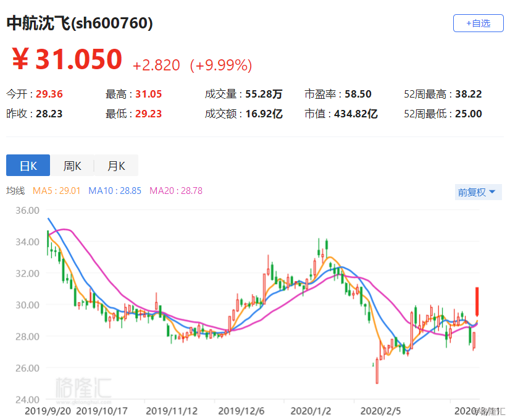This screenshot has width=510, height=420.
Task: Switch to the 月K monthly chart tab
Action: click(x=116, y=166)
